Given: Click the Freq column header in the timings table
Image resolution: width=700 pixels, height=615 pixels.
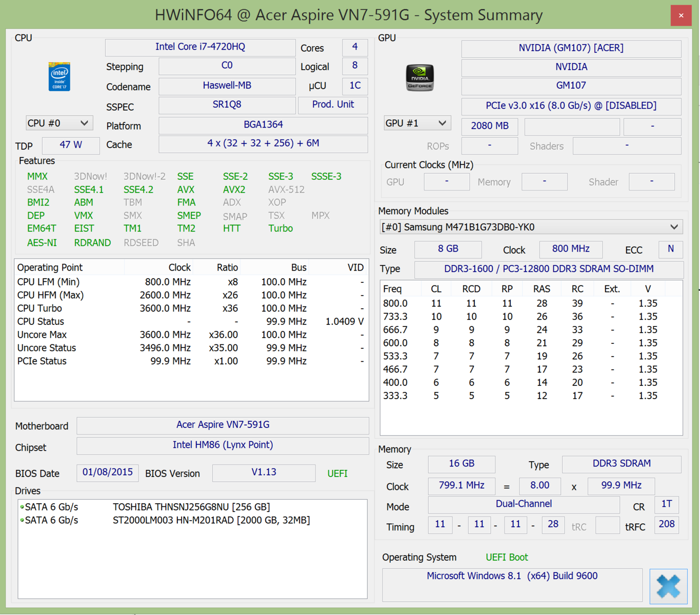Looking at the screenshot, I should 393,289.
